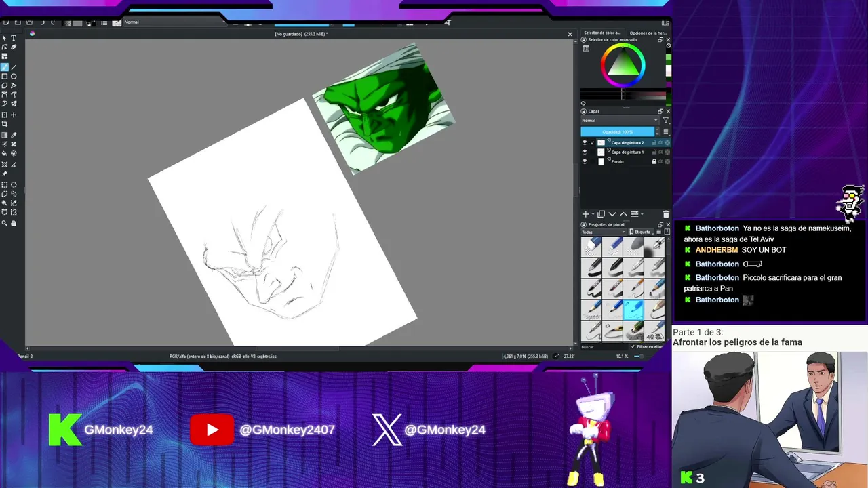
Task: Select layer 'Capa de pintura 2'
Action: (x=627, y=142)
